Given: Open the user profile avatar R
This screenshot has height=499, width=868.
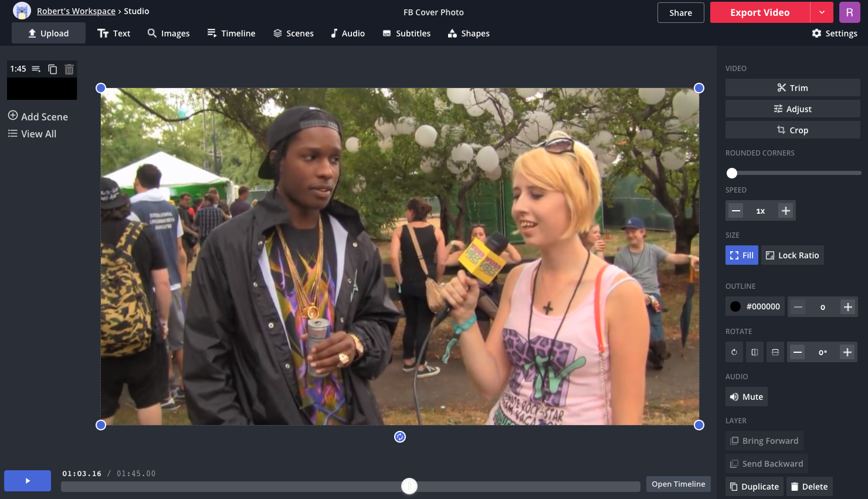Looking at the screenshot, I should click(849, 12).
